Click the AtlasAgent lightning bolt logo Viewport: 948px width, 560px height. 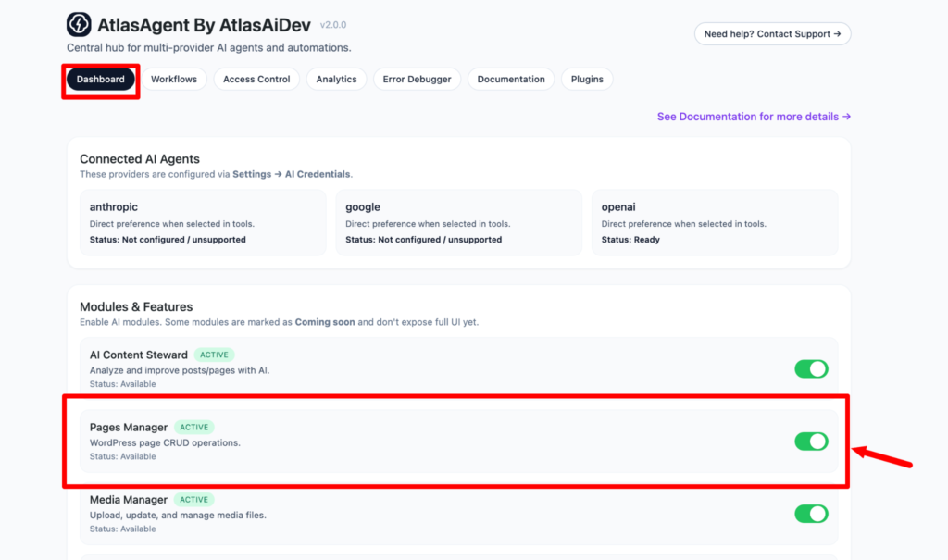(x=79, y=24)
